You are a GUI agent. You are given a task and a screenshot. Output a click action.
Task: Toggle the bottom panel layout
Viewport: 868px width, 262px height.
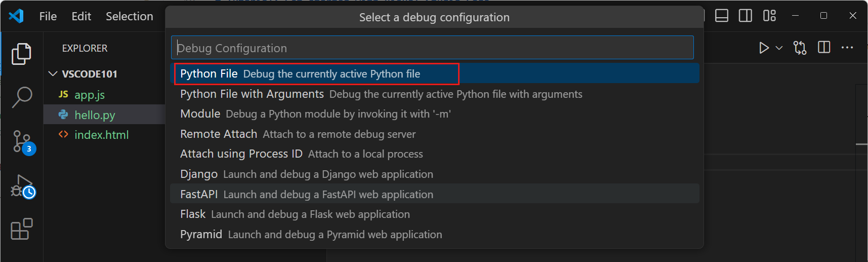tap(722, 16)
